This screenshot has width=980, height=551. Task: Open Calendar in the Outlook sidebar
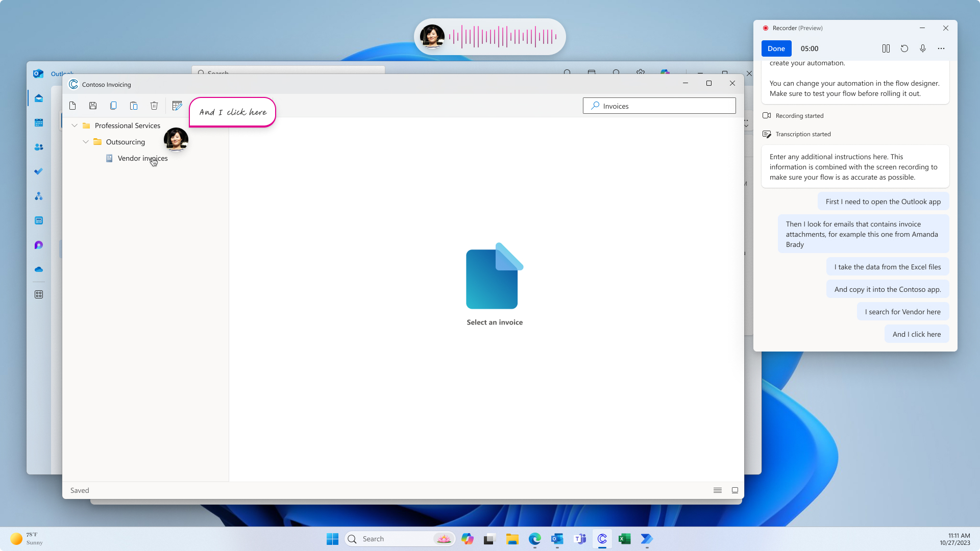39,122
